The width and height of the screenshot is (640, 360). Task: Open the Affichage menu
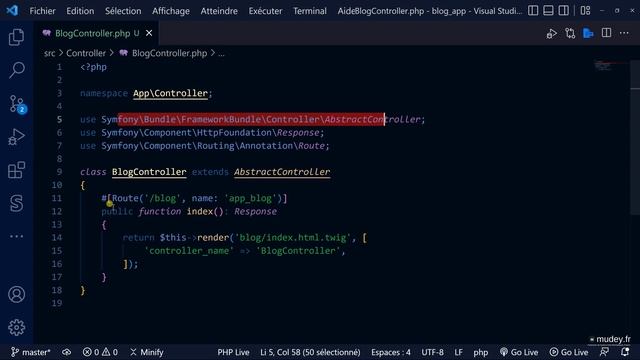pos(171,11)
